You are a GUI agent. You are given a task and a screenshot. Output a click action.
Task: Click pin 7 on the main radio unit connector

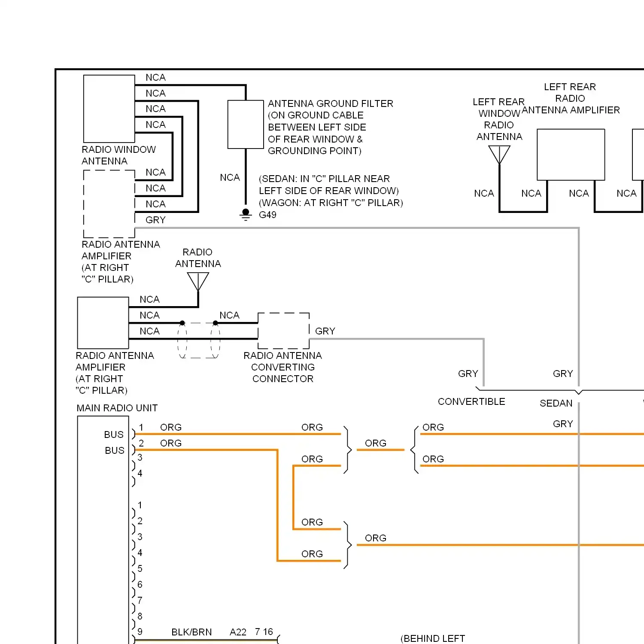140,600
